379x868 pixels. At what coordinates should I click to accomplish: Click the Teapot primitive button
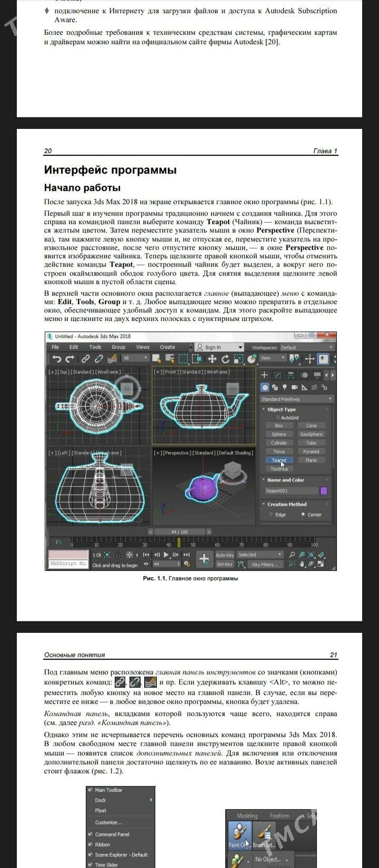(279, 460)
